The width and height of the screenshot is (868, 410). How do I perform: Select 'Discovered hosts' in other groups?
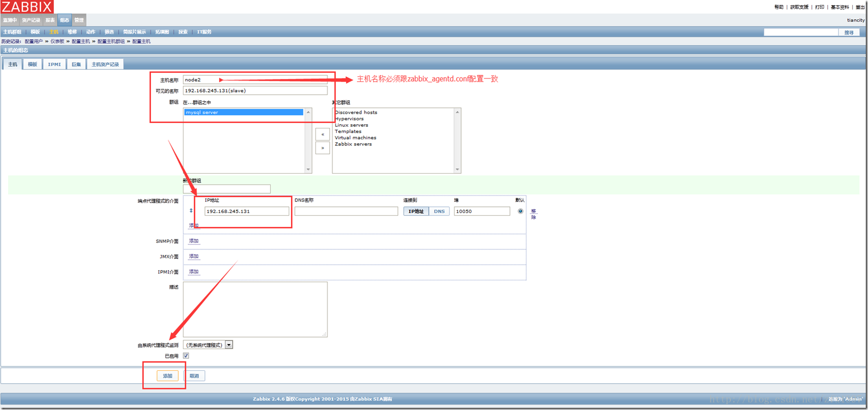coord(356,112)
